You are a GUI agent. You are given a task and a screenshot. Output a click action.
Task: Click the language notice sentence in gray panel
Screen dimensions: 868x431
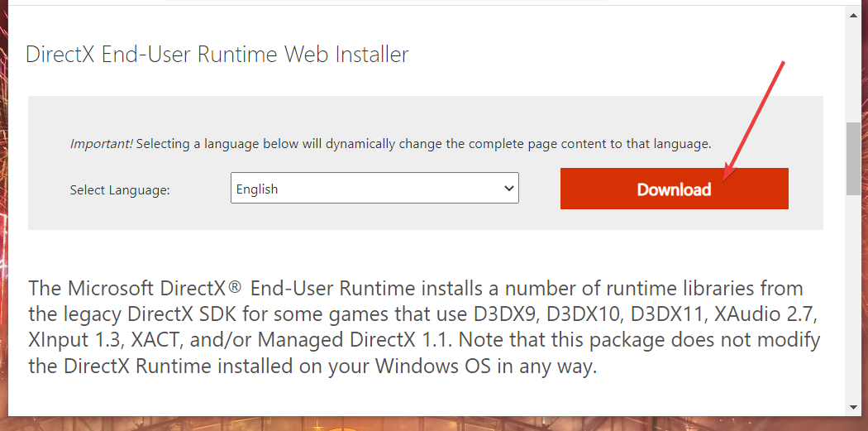423,144
